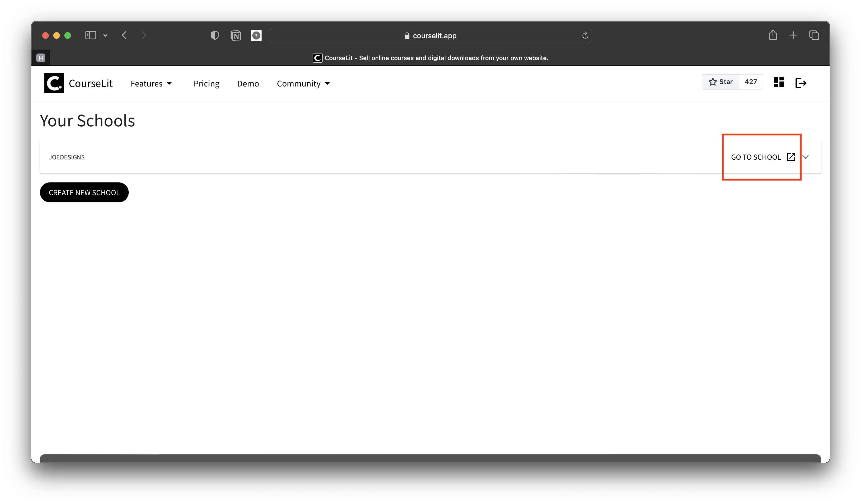Image resolution: width=861 pixels, height=504 pixels.
Task: Click the star icon on the GitHub button
Action: pyautogui.click(x=713, y=82)
